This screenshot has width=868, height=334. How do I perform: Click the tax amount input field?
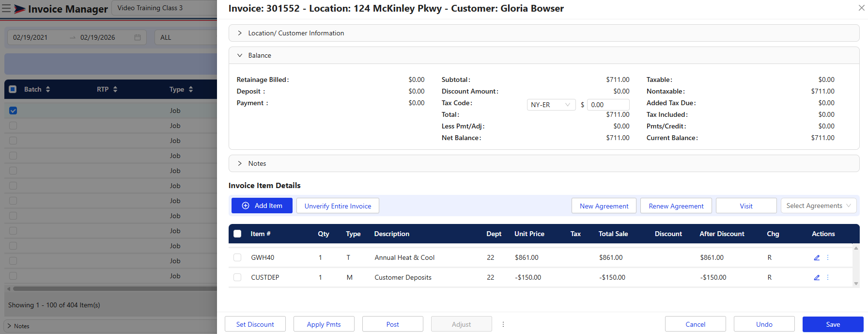click(608, 105)
